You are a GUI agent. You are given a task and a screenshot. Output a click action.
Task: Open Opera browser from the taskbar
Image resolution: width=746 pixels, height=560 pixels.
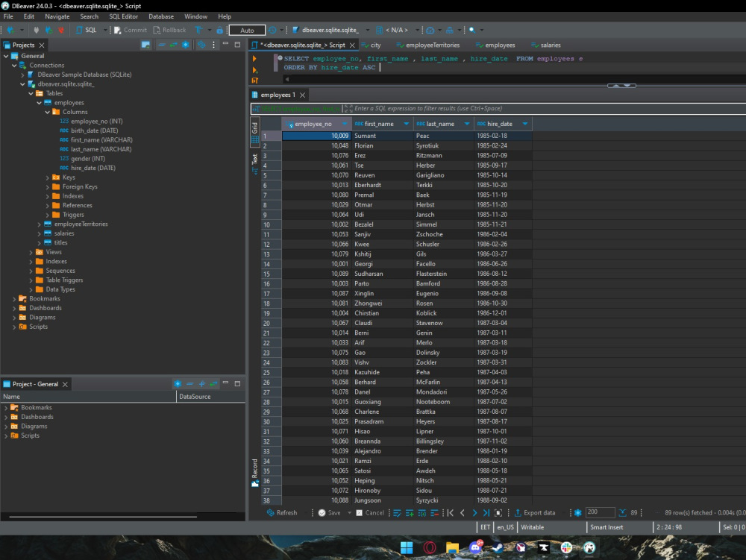point(430,547)
